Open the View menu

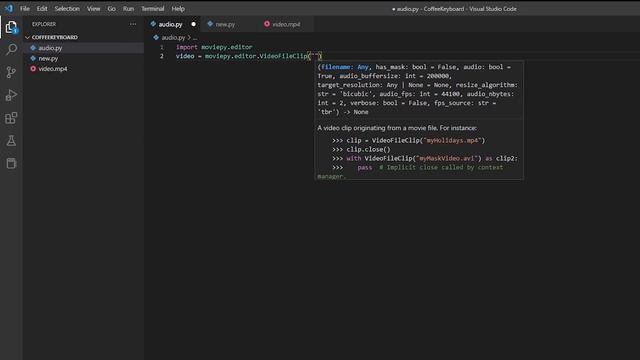(x=93, y=9)
